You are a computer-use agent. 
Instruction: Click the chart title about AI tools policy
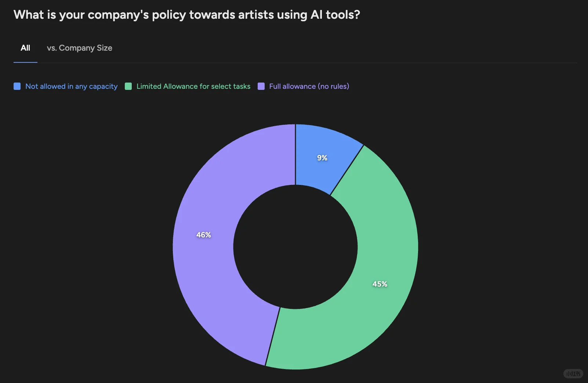click(x=187, y=15)
